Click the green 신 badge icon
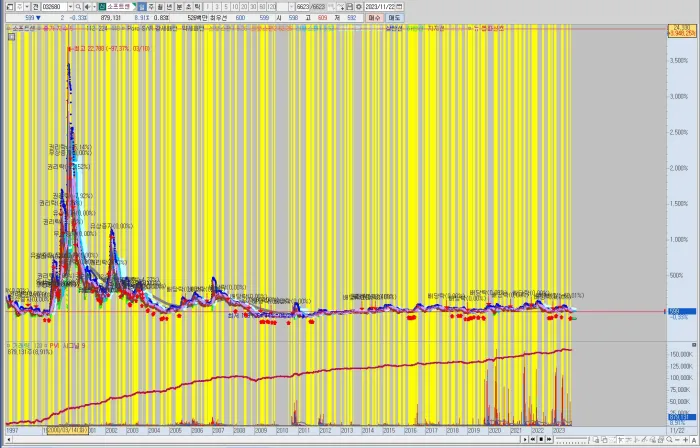700x448 pixels. pyautogui.click(x=102, y=7)
